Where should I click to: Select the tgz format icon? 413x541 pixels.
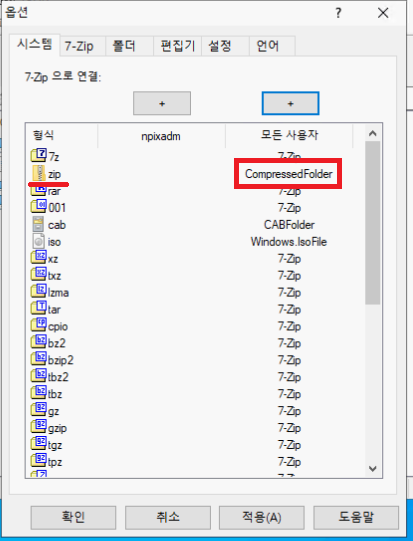click(38, 443)
